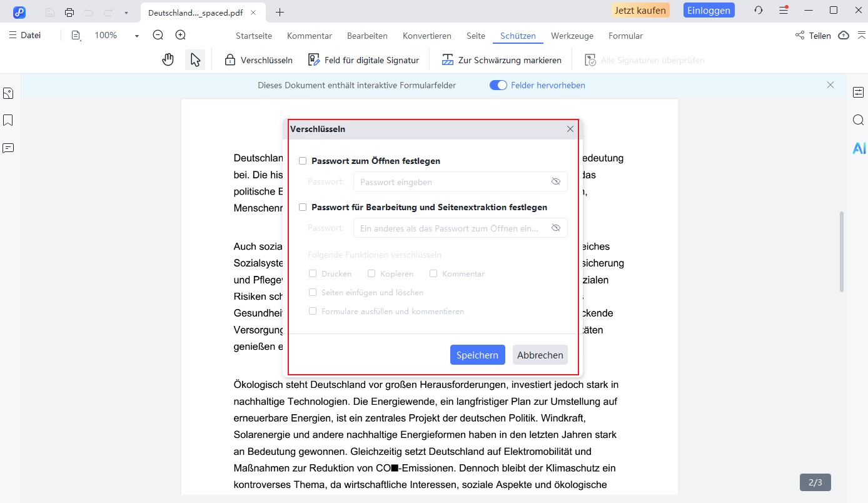Screen dimensions: 868x503
Task: Click the Jetzt kaufen button
Action: pyautogui.click(x=640, y=10)
